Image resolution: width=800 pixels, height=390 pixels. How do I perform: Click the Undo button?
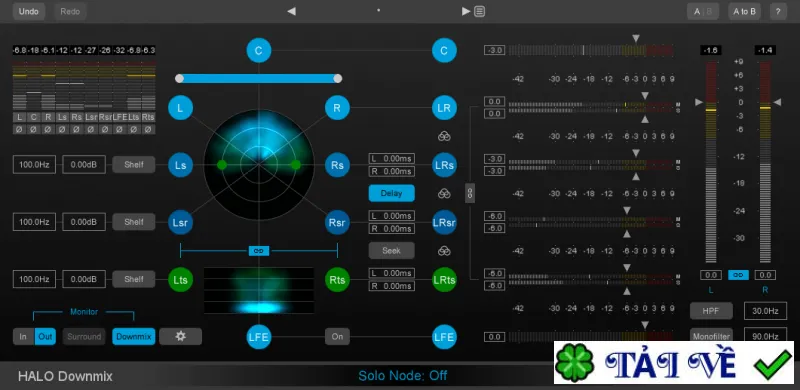click(x=29, y=11)
